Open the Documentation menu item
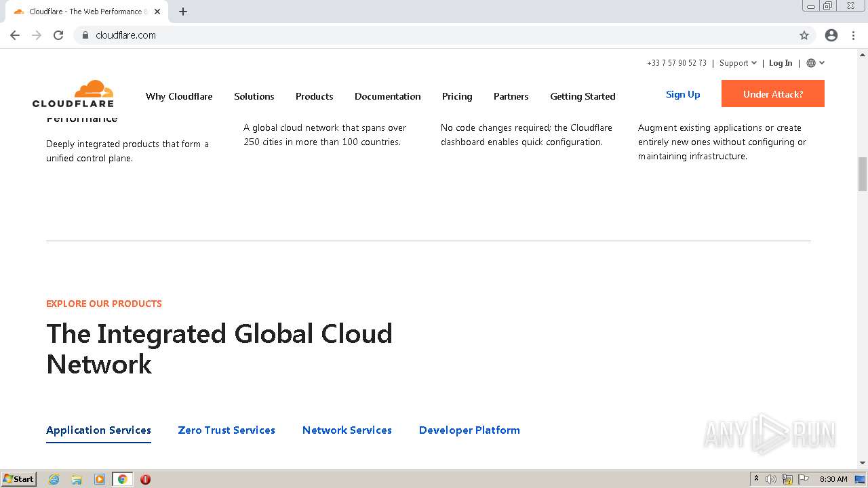868x488 pixels. click(x=388, y=96)
